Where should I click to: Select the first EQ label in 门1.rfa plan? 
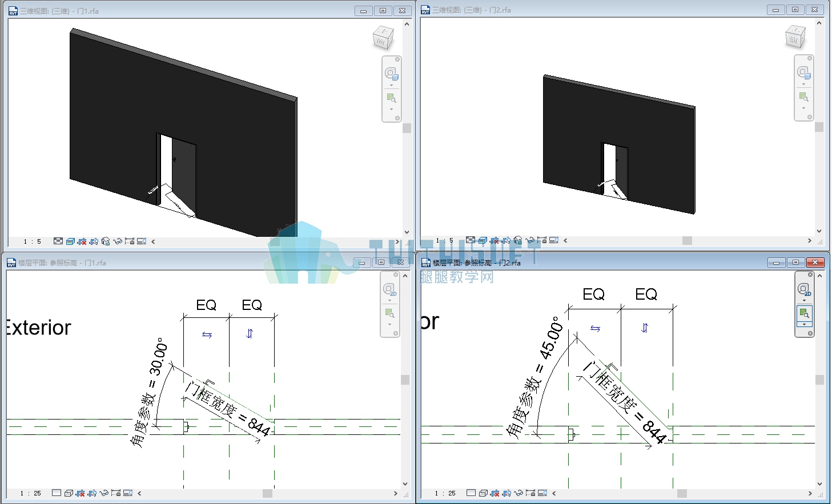[206, 305]
